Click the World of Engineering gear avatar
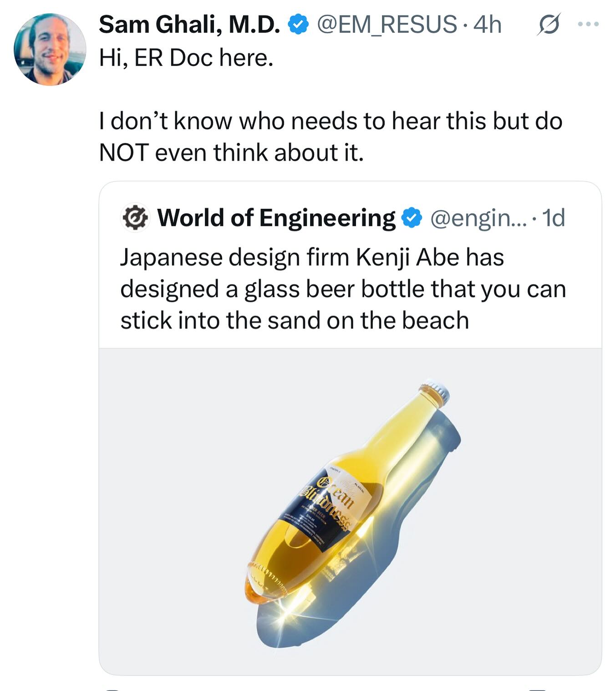The width and height of the screenshot is (616, 691). pyautogui.click(x=135, y=218)
